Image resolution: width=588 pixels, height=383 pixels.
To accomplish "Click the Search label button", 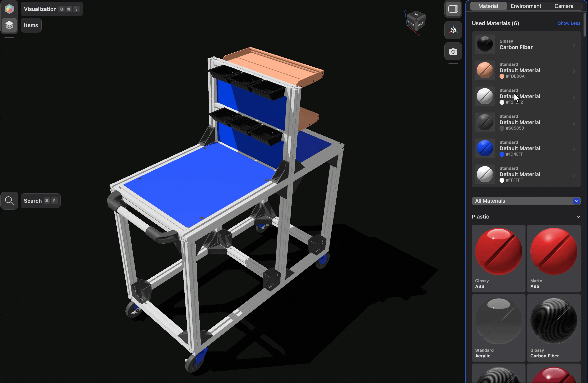I will [41, 201].
